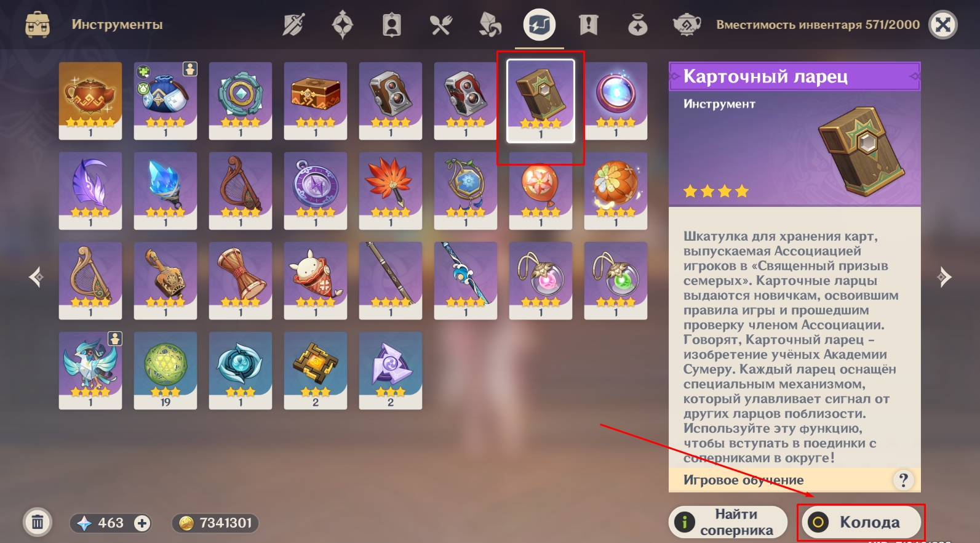Select the Serenitea Pot teapot item

tap(90, 101)
